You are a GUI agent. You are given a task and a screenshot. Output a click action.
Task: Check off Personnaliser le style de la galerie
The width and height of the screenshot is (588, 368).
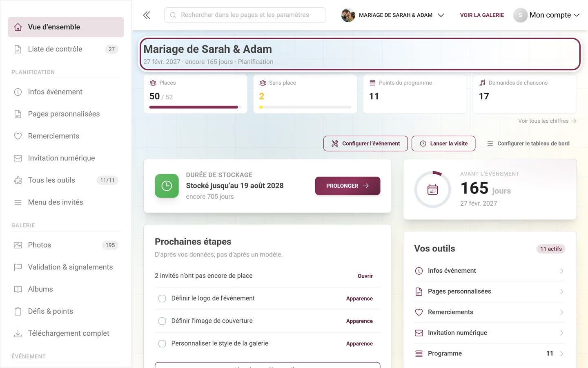(162, 343)
